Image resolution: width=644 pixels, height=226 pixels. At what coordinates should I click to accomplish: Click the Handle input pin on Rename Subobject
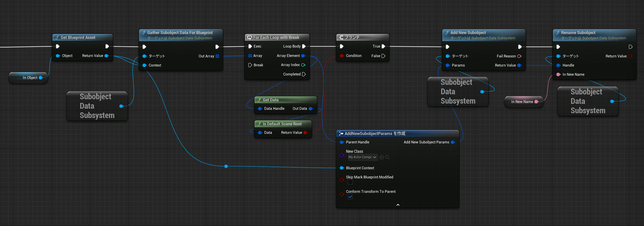pos(558,65)
